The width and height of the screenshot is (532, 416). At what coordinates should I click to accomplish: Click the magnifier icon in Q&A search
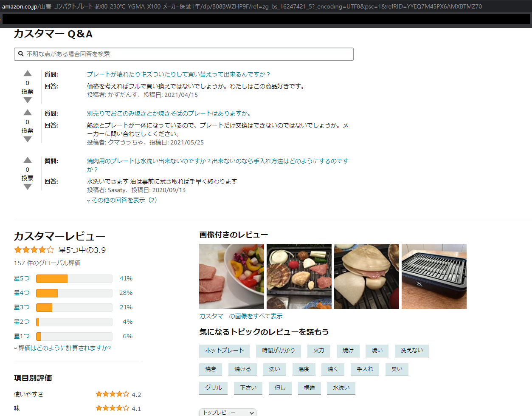(21, 54)
